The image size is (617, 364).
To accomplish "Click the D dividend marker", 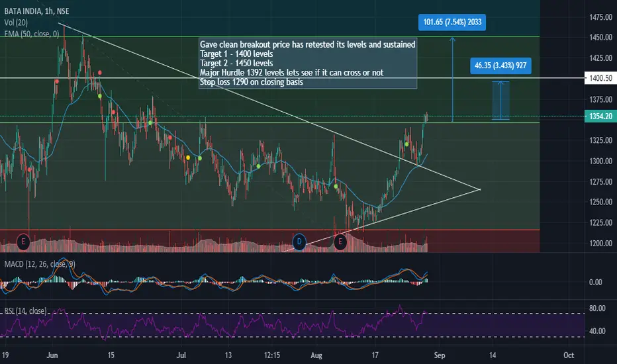I will pos(299,241).
